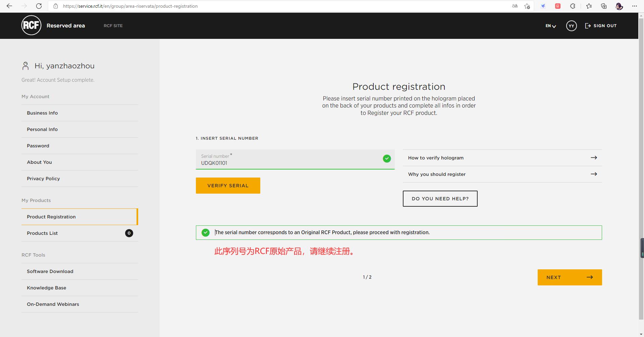This screenshot has width=644, height=337.
Task: Click the browser address bar URL
Action: pyautogui.click(x=130, y=6)
